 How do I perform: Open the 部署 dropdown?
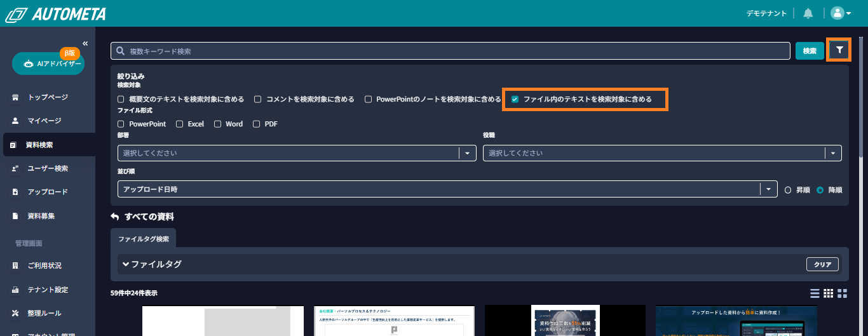[x=297, y=153]
